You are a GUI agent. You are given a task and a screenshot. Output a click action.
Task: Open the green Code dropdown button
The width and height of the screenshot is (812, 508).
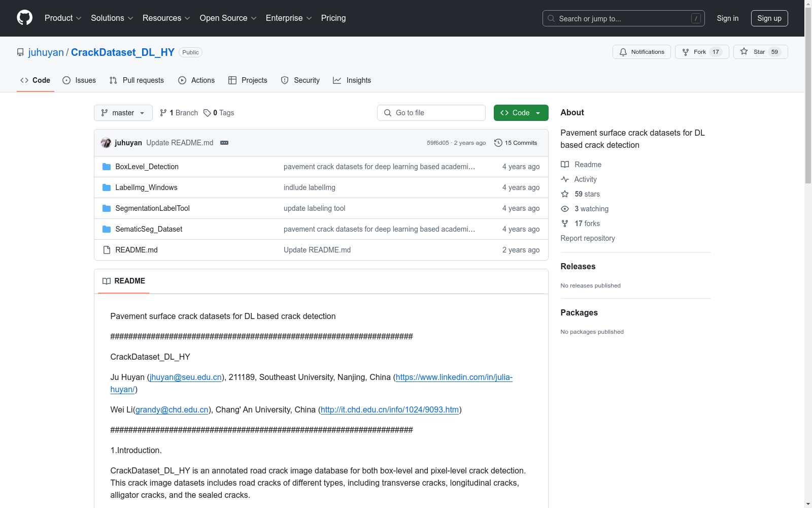521,113
